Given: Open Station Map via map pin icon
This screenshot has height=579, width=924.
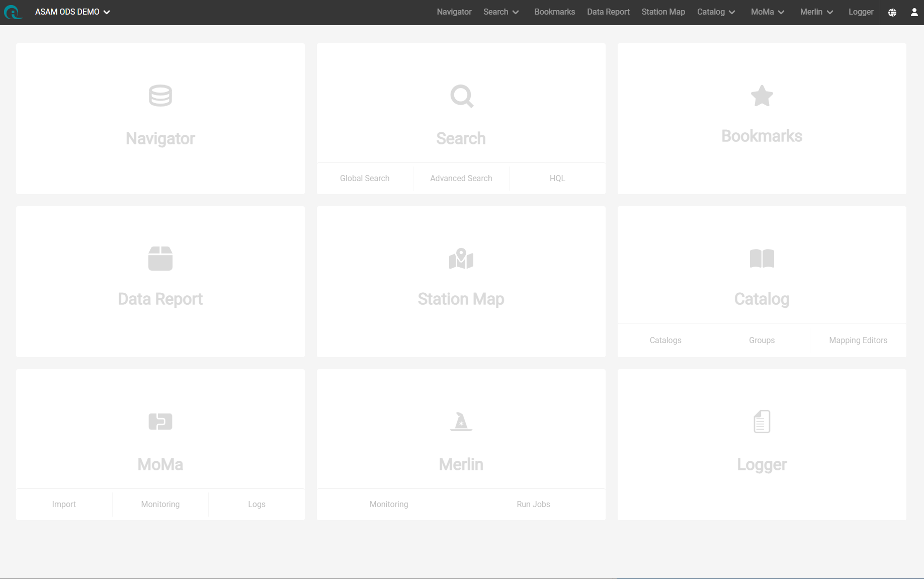Looking at the screenshot, I should pos(461,259).
